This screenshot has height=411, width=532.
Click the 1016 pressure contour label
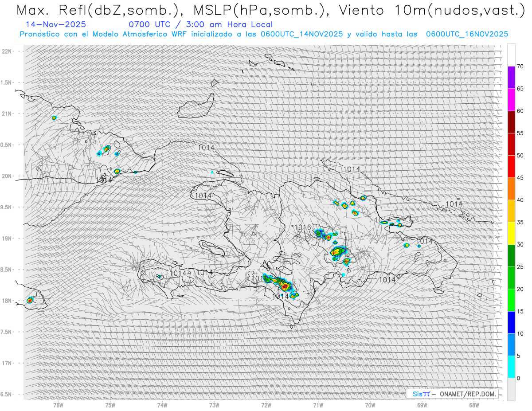[303, 227]
